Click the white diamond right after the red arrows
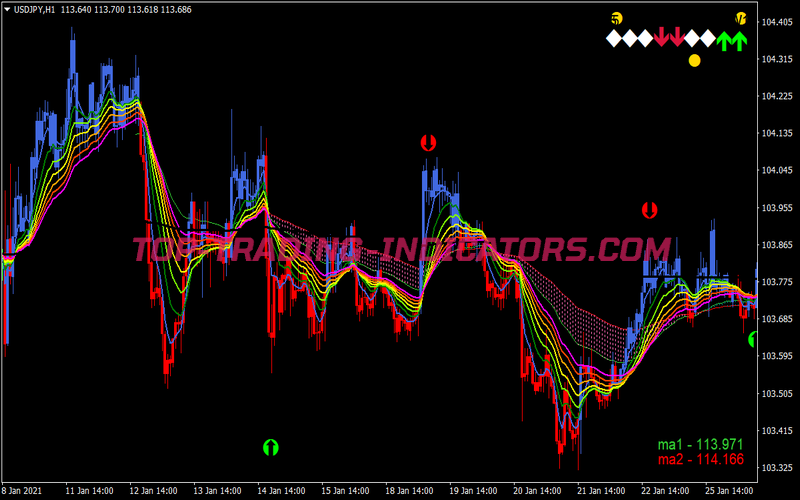 pos(692,38)
